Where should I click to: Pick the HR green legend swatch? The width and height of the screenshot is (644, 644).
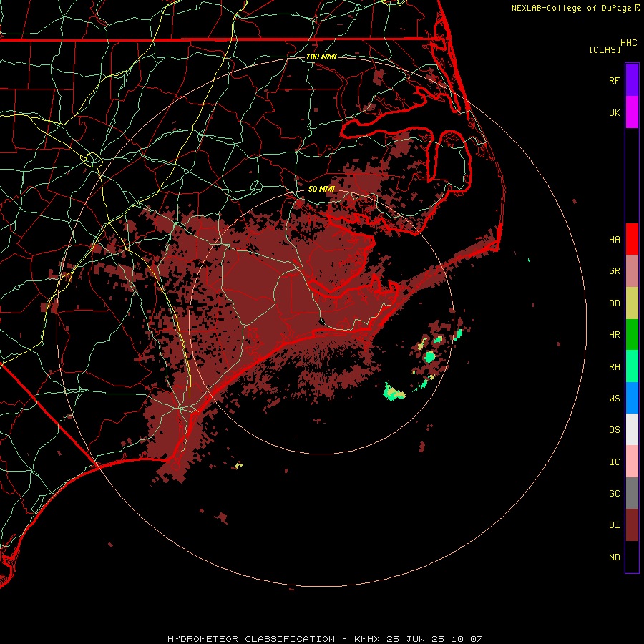632,335
